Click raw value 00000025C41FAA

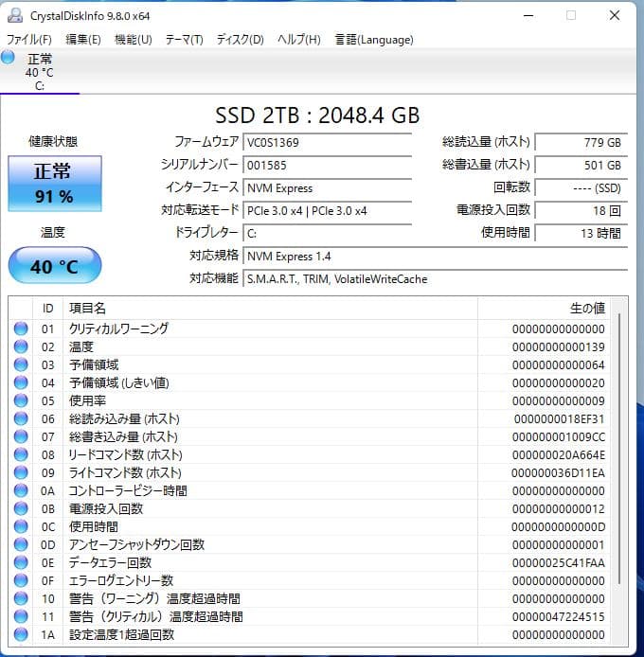pyautogui.click(x=559, y=563)
